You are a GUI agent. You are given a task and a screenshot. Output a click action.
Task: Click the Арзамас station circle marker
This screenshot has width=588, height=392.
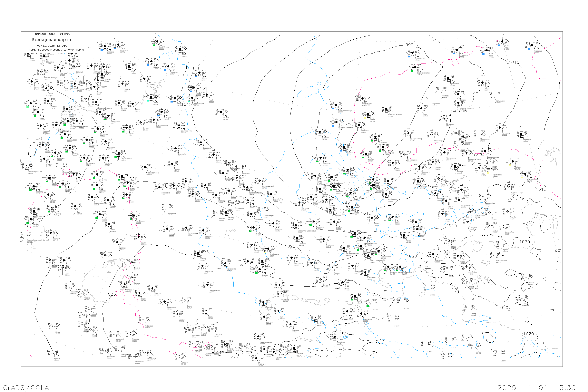tap(32, 82)
